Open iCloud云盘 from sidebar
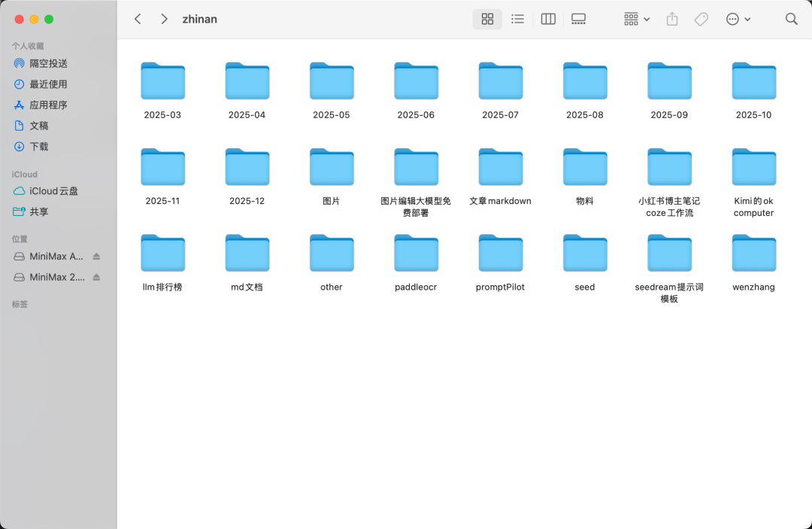The width and height of the screenshot is (812, 529). 53,191
